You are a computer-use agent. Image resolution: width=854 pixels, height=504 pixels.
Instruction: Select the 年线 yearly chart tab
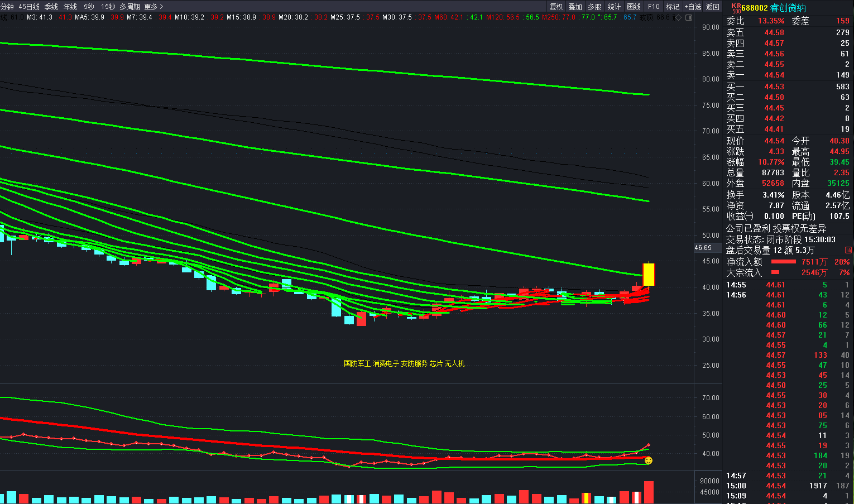click(70, 7)
